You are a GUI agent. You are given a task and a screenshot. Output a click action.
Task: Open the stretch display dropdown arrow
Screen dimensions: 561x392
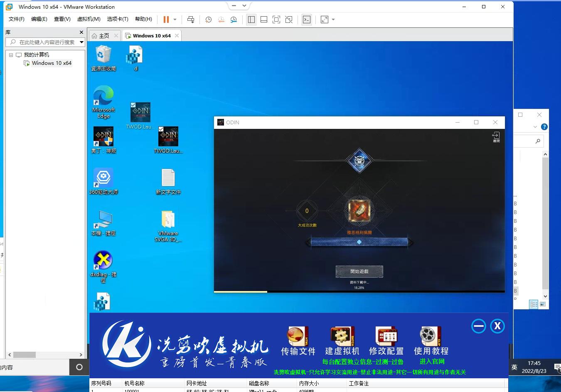[x=333, y=20]
